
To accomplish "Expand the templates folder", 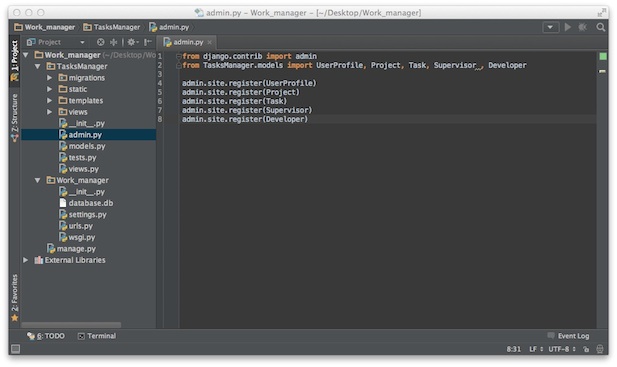I will coord(50,101).
